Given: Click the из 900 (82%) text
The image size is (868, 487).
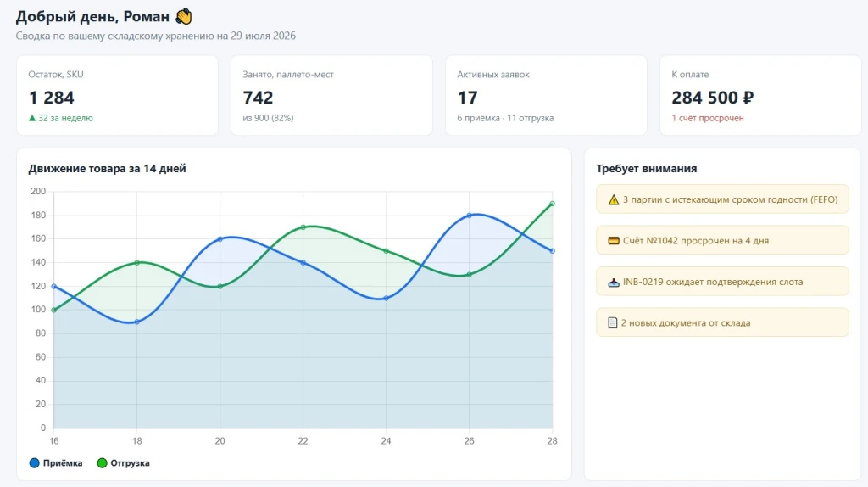Looking at the screenshot, I should click(x=268, y=118).
